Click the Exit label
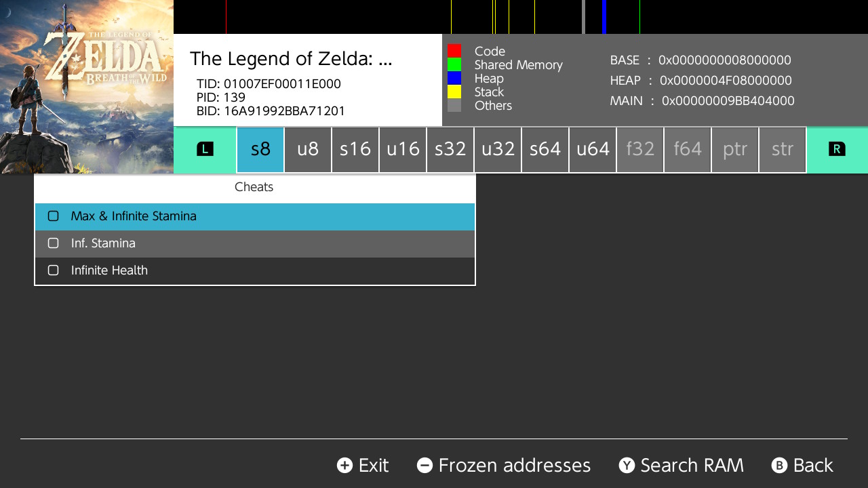This screenshot has height=488, width=868. 374,465
